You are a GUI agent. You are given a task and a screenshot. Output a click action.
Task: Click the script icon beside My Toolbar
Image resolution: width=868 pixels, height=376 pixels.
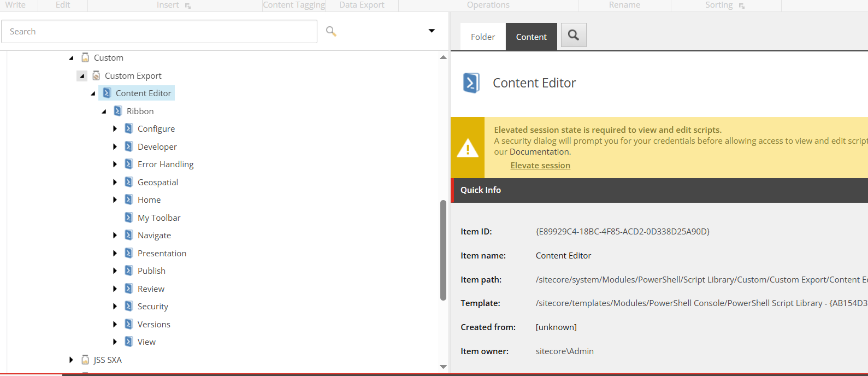click(128, 218)
